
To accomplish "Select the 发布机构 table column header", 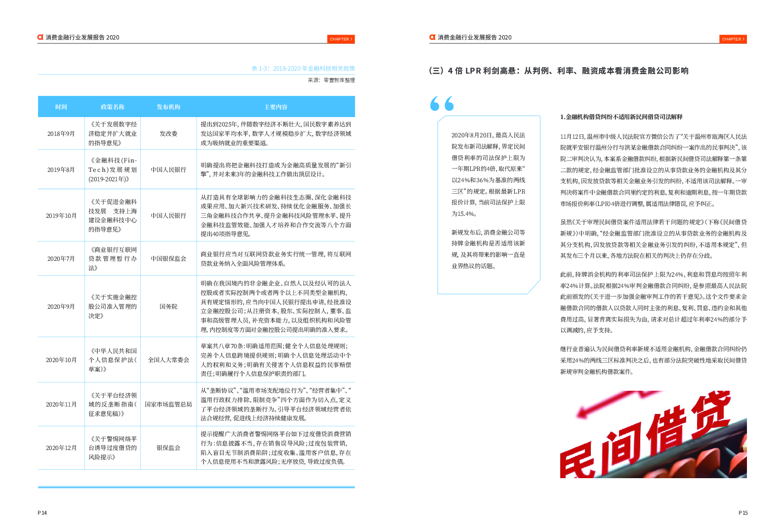I will tap(168, 107).
